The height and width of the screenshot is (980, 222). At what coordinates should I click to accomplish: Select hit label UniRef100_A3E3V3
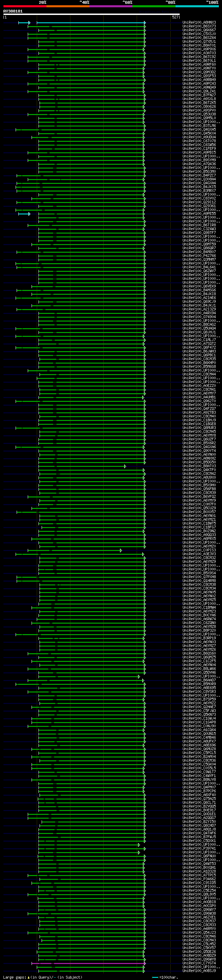tap(199, 554)
